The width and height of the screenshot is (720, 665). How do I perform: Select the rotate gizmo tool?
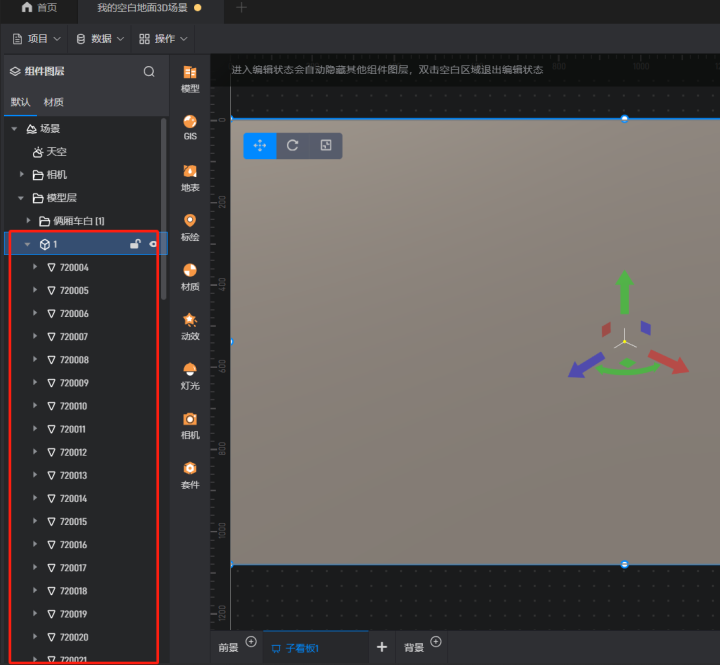[x=293, y=146]
